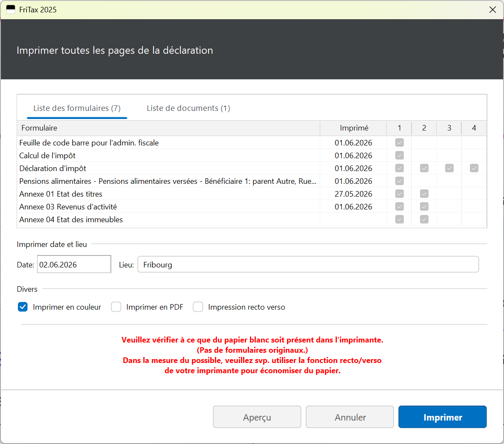Click the blue Imprimer button
Viewport: 504px width, 444px height.
click(443, 417)
